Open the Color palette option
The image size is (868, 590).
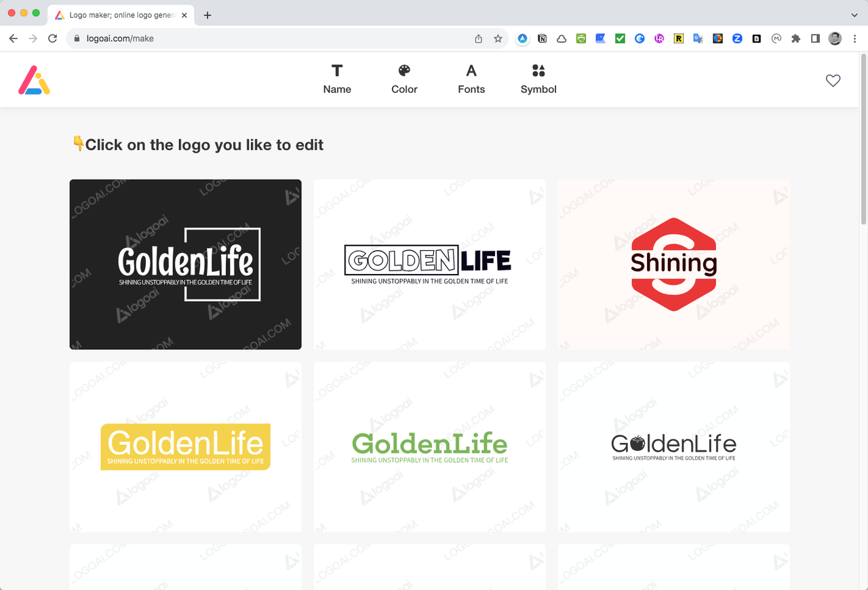pyautogui.click(x=404, y=79)
